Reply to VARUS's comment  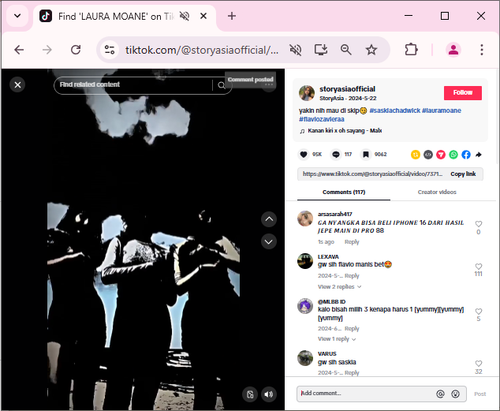(352, 373)
